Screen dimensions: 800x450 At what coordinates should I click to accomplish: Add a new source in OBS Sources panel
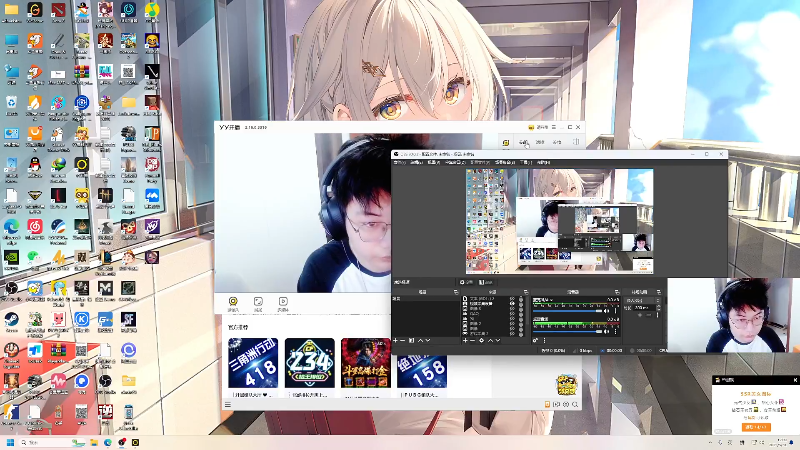[465, 340]
